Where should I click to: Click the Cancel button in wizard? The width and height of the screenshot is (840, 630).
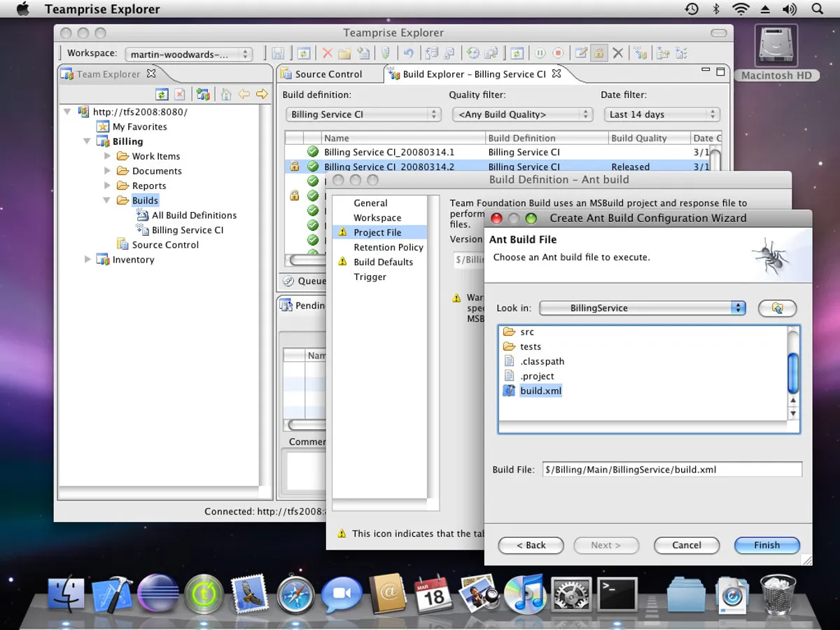click(x=686, y=545)
